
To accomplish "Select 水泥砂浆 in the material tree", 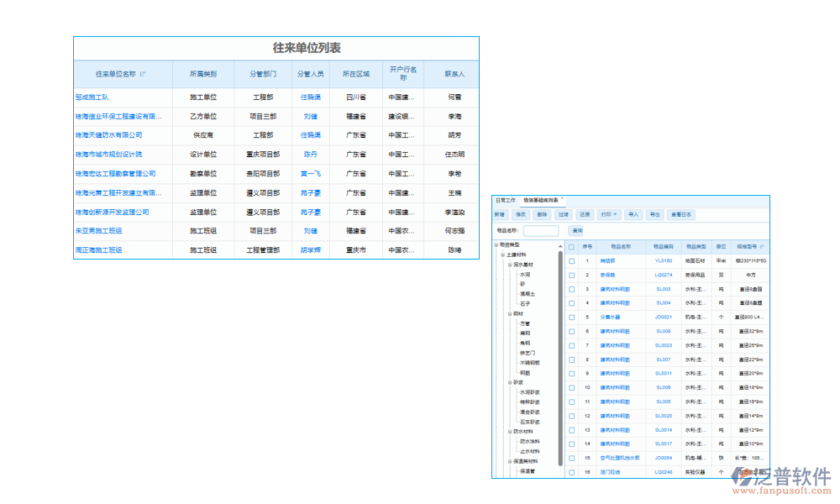I will [x=529, y=392].
